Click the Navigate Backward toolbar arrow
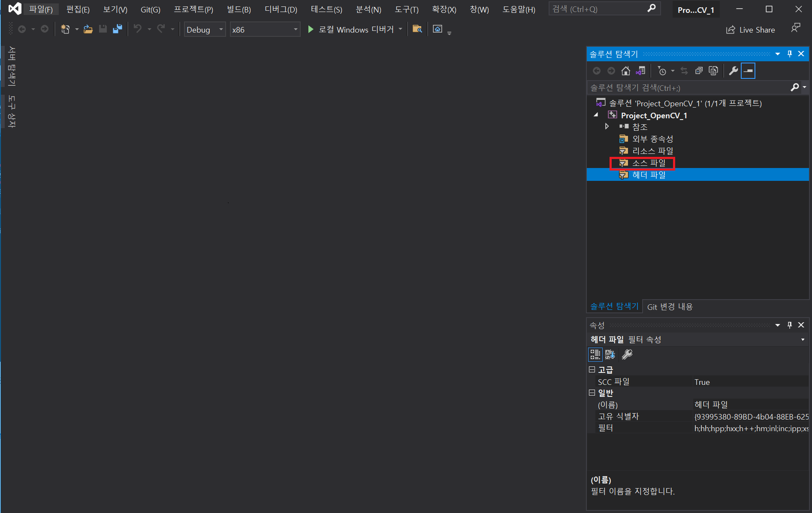The image size is (812, 513). [22, 29]
